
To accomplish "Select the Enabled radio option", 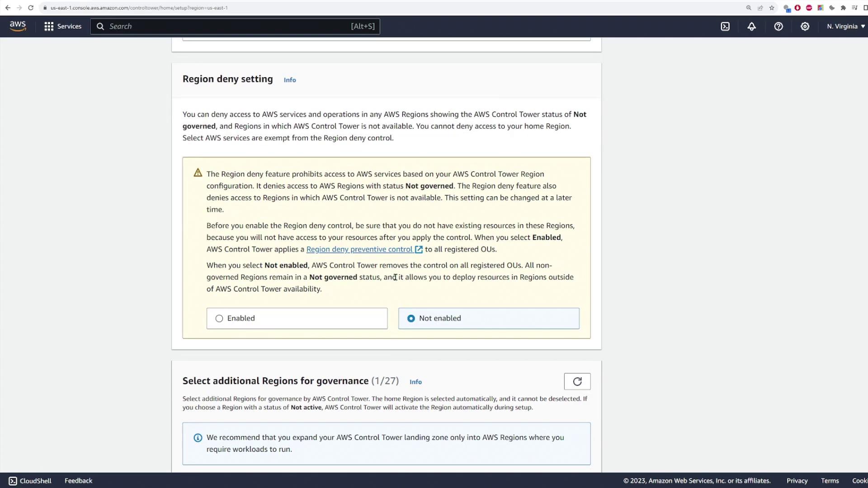I will pos(219,319).
